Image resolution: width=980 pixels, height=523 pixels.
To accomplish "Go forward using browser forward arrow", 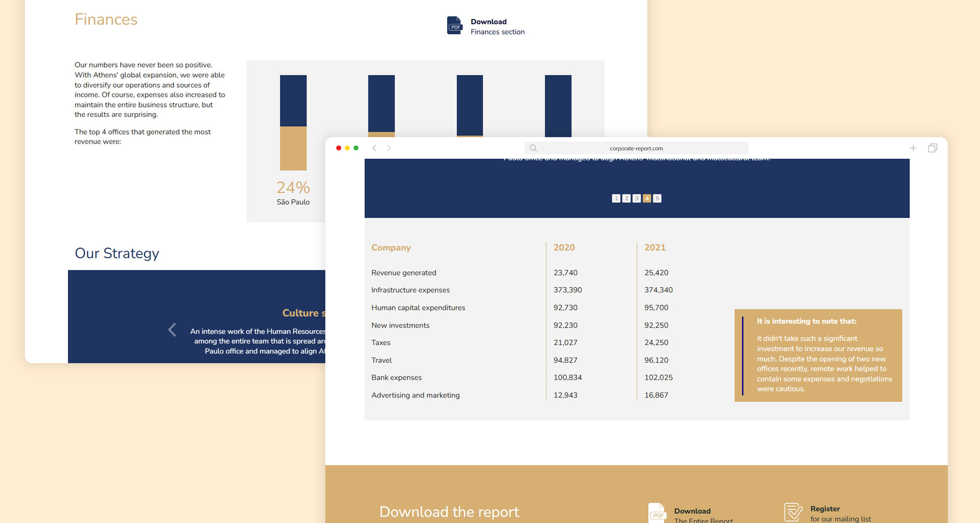I will click(x=388, y=148).
